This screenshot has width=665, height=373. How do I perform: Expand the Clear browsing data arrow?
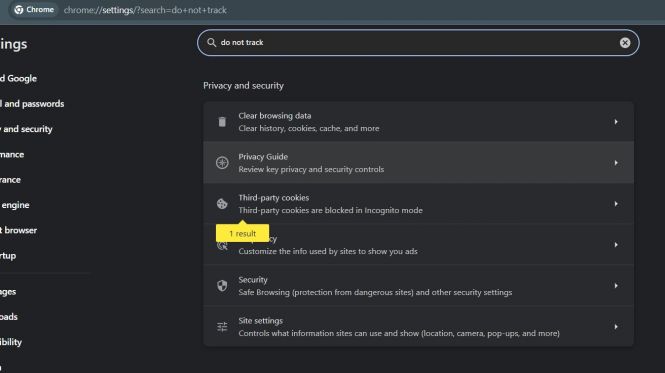pos(616,122)
